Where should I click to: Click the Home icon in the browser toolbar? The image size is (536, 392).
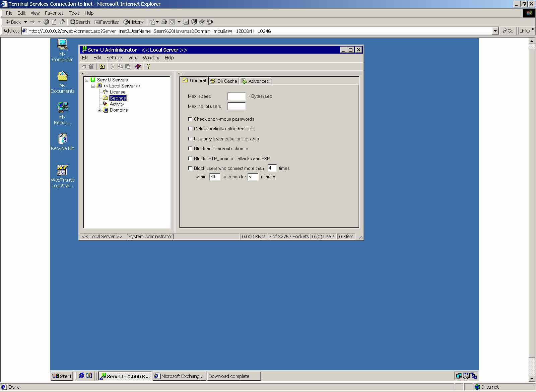click(x=62, y=22)
